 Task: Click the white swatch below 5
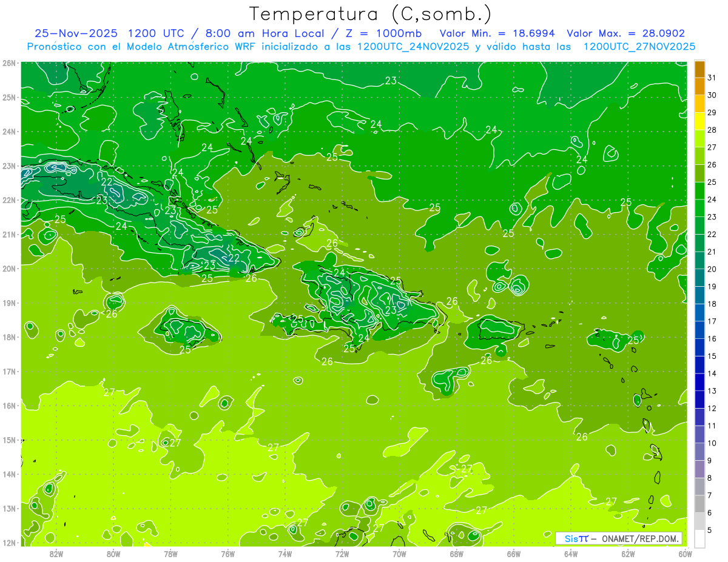pyautogui.click(x=699, y=538)
